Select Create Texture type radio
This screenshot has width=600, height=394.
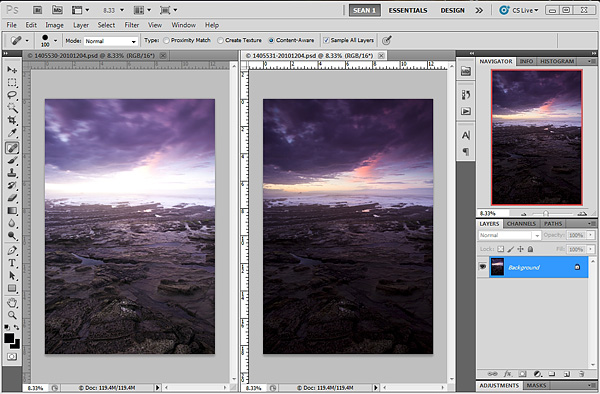click(220, 40)
